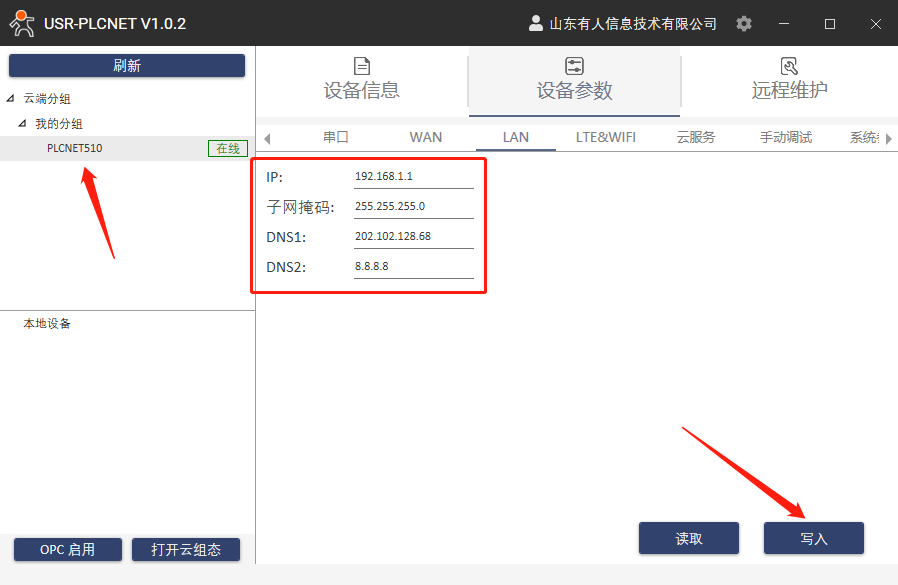Open the settings gear icon

click(x=744, y=23)
